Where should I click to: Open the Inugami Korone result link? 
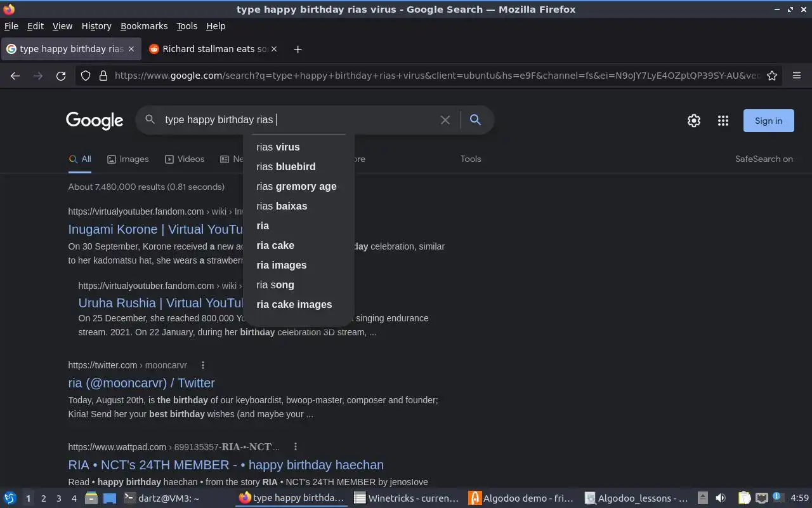(x=155, y=229)
